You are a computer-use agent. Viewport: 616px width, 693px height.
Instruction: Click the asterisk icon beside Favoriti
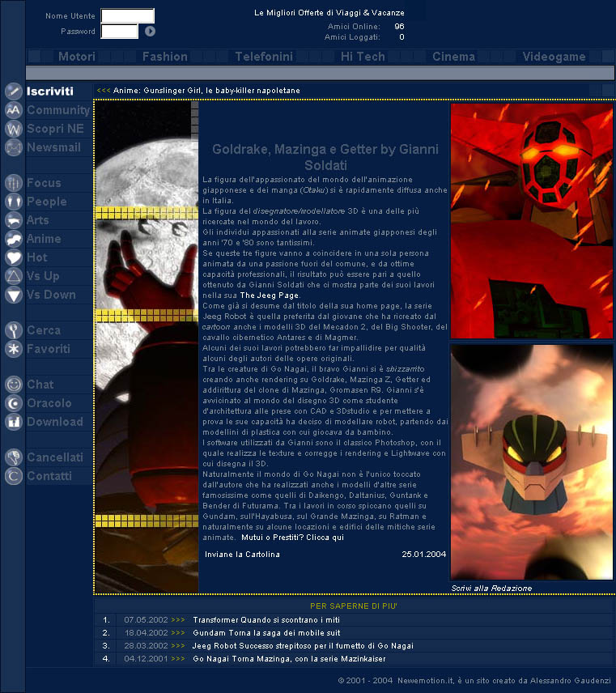coord(14,349)
